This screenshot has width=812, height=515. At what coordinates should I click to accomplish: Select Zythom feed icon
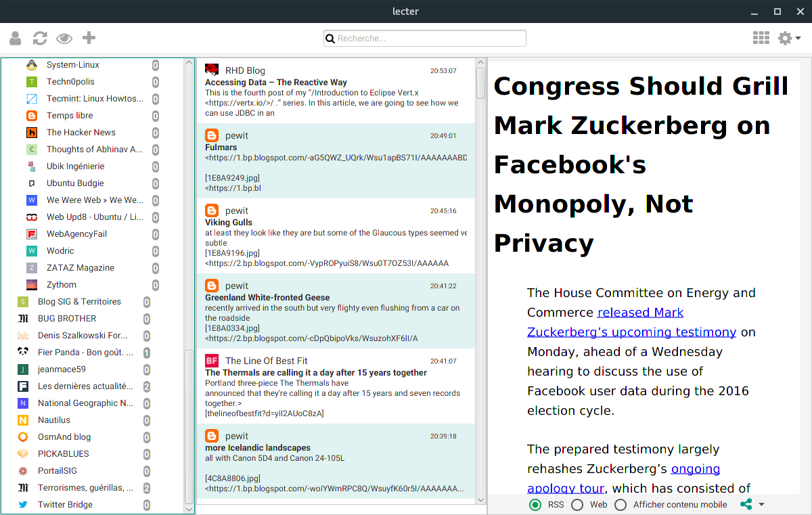pos(31,285)
